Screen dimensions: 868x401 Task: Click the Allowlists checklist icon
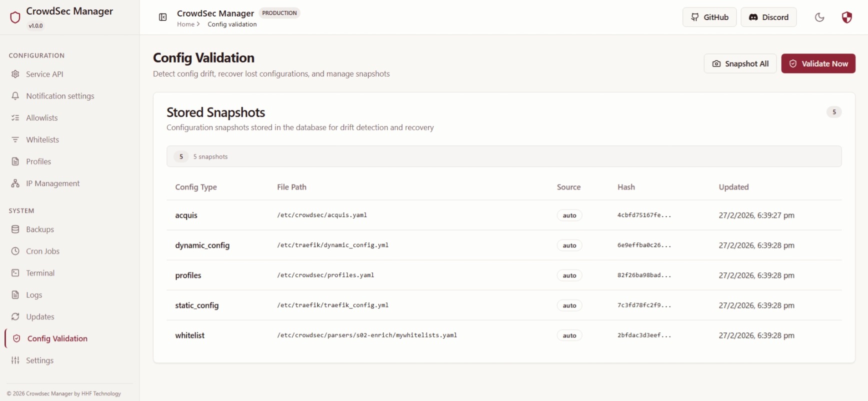click(16, 118)
